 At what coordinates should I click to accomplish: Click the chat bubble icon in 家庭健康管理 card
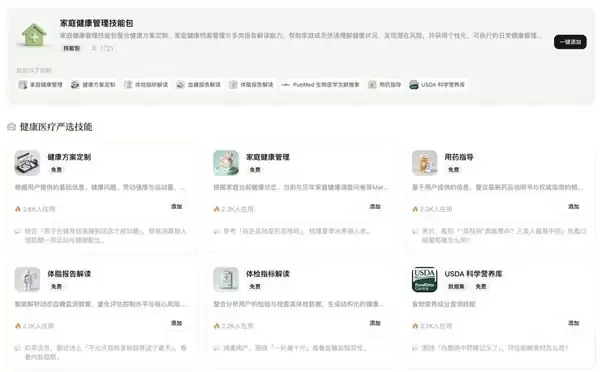pyautogui.click(x=217, y=231)
